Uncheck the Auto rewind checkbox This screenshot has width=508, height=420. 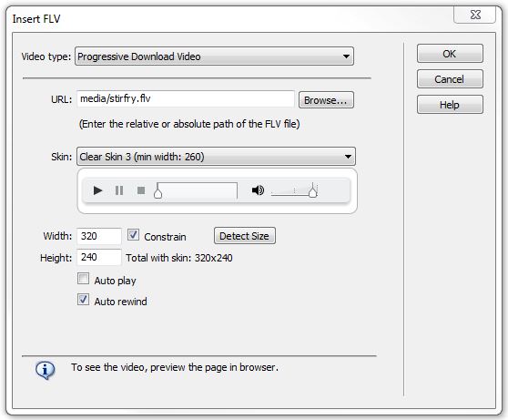(x=83, y=300)
